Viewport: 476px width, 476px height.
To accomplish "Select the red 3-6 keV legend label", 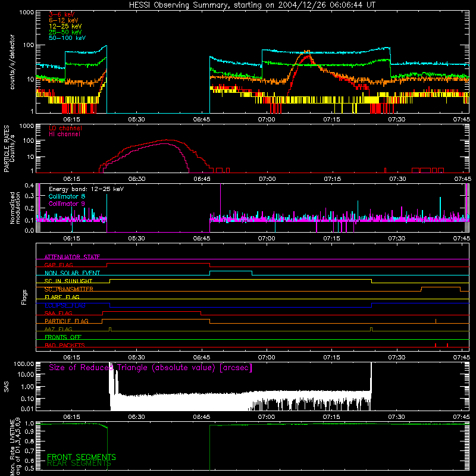I will (x=62, y=14).
